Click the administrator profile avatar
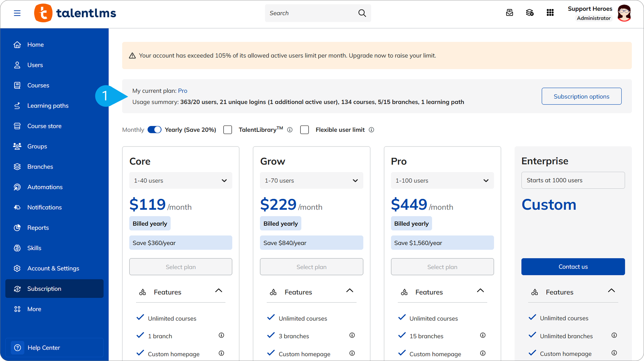Viewport: 644px width, 361px height. tap(624, 13)
